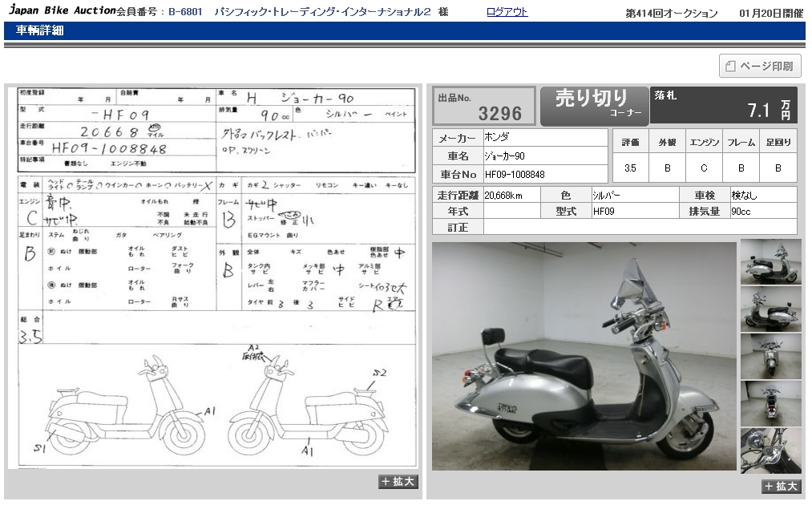Screen dimensions: 812x505
Task: Click the winning bid price 7.1 万円
Action: click(769, 110)
